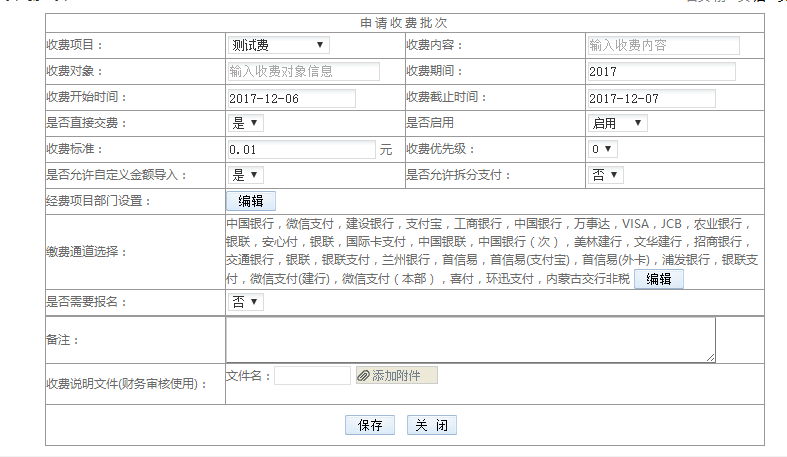Expand the 是否允许拆分支付 dropdown

point(605,175)
